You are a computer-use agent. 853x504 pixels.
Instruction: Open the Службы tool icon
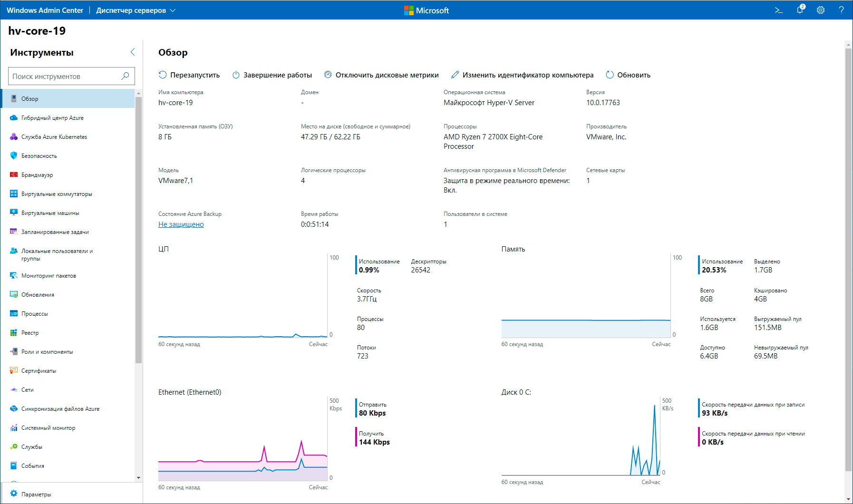click(x=14, y=447)
